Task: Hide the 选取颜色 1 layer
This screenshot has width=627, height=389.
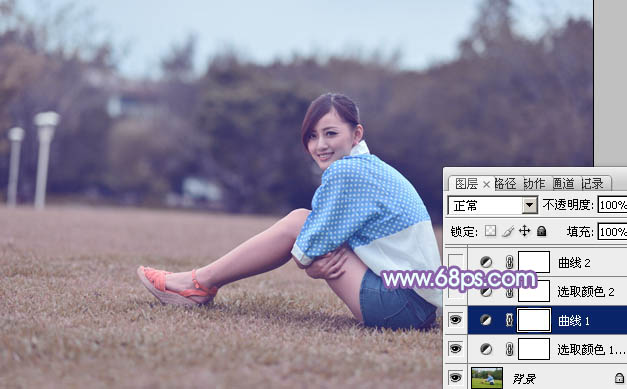Action: [x=455, y=349]
